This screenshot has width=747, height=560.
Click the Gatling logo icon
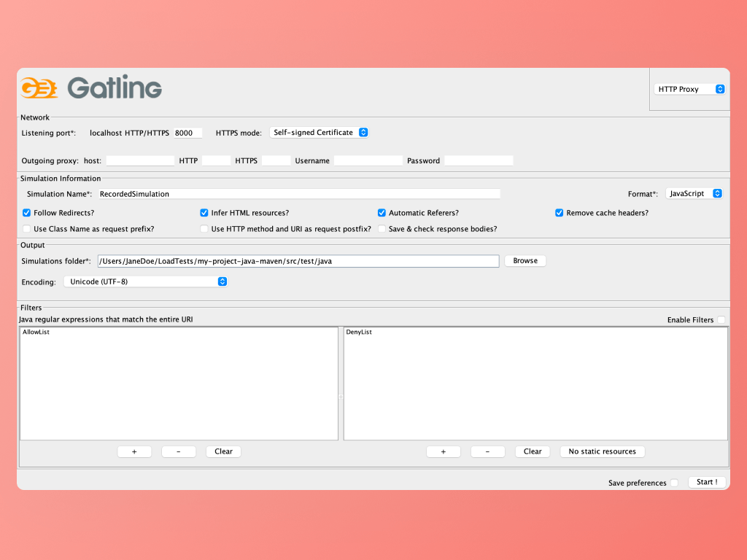pyautogui.click(x=39, y=87)
